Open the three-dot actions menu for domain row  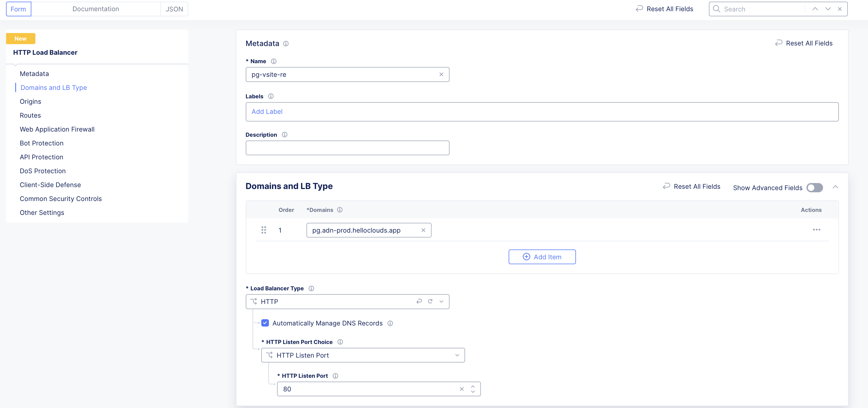(x=816, y=230)
